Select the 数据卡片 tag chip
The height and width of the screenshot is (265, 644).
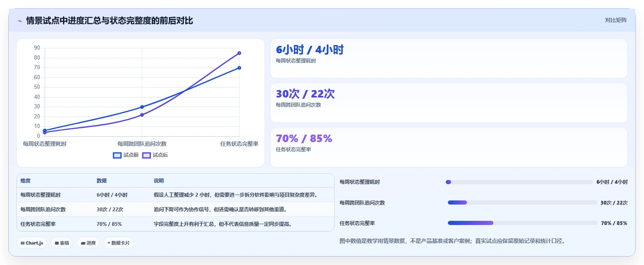pos(119,243)
